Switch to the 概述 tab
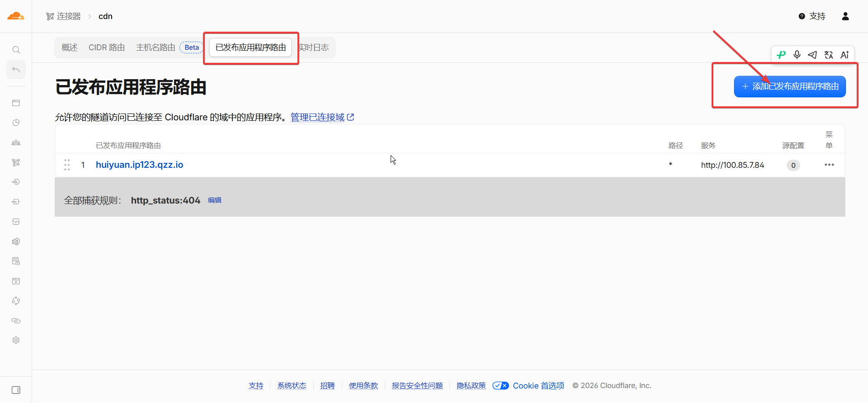This screenshot has height=403, width=868. (70, 47)
